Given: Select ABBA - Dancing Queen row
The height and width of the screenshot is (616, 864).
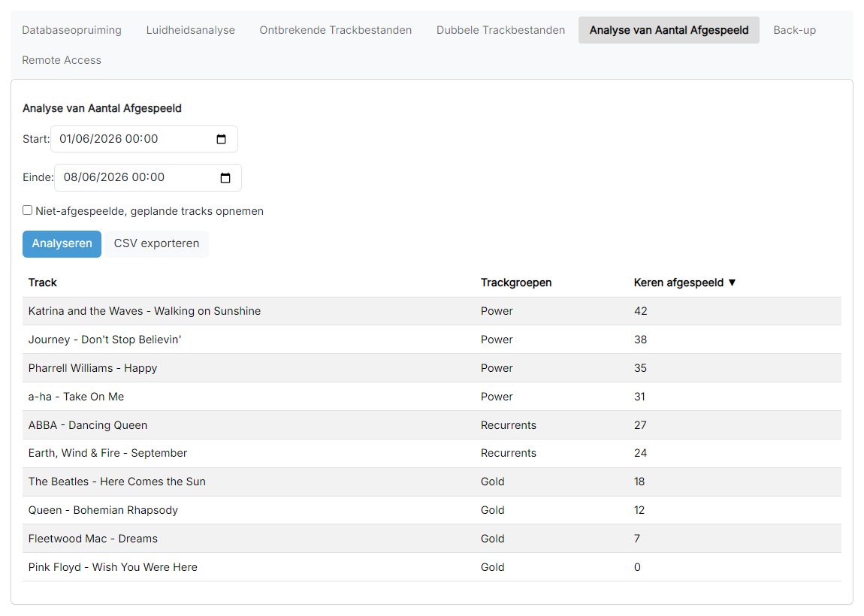Looking at the screenshot, I should click(432, 424).
